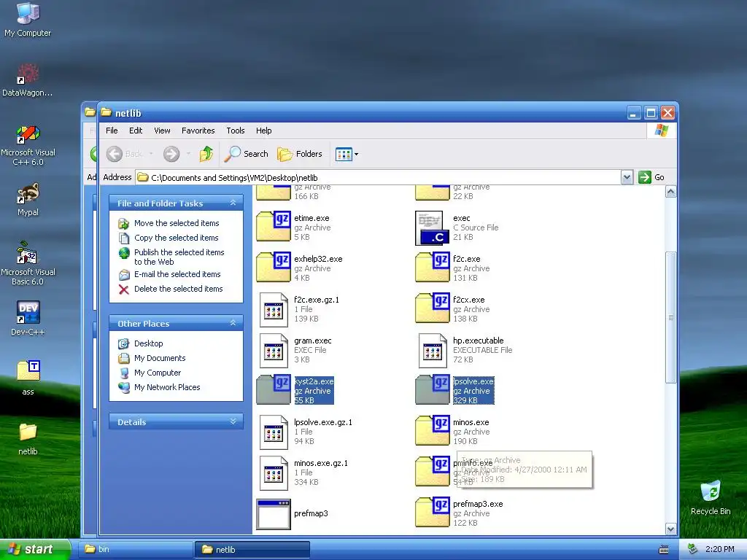Click the Up folder toolbar icon
The image size is (747, 560).
(206, 154)
